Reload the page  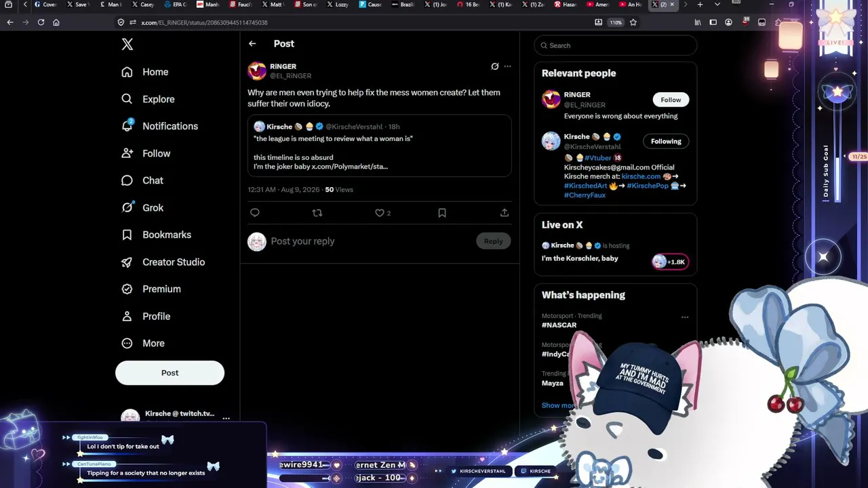pyautogui.click(x=41, y=22)
